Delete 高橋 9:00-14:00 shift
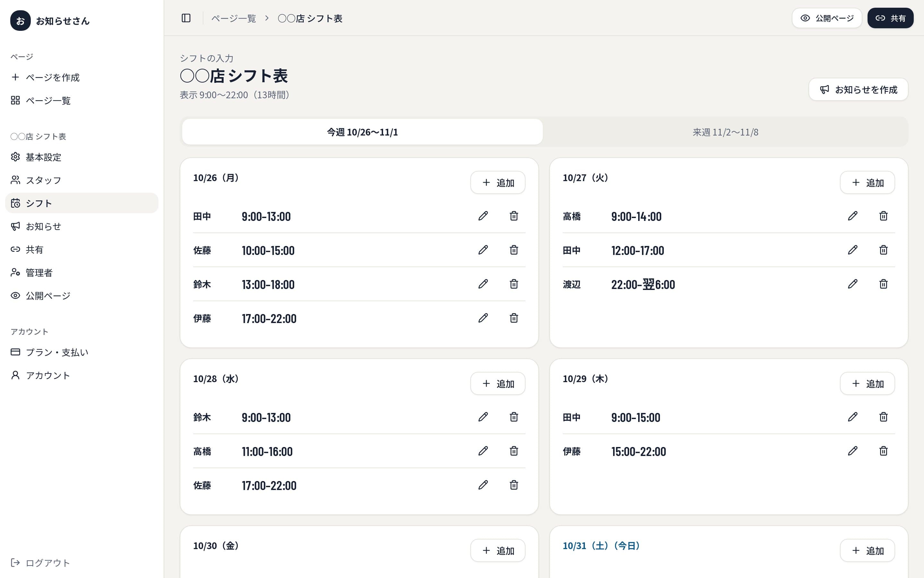Screen dimensions: 924x578 (884, 216)
